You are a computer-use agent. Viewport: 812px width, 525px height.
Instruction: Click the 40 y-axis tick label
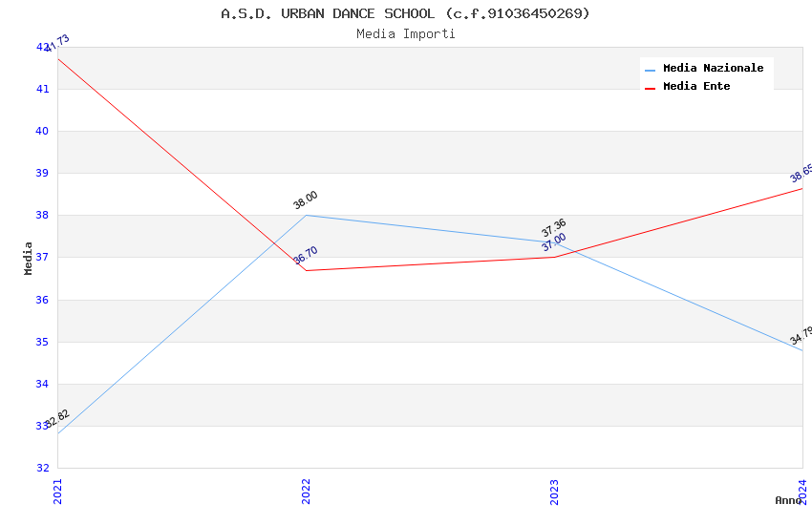(x=43, y=132)
